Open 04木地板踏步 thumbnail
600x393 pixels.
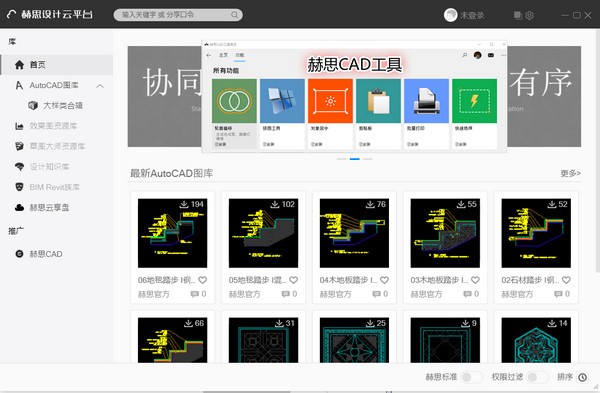[x=354, y=233]
